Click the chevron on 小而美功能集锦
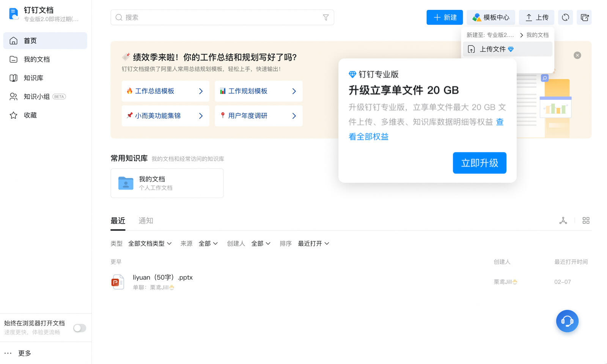 point(201,116)
